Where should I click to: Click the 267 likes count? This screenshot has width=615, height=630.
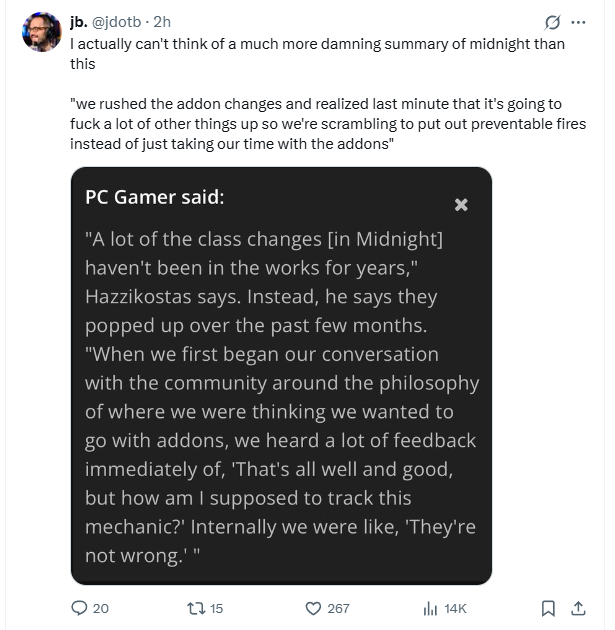338,608
